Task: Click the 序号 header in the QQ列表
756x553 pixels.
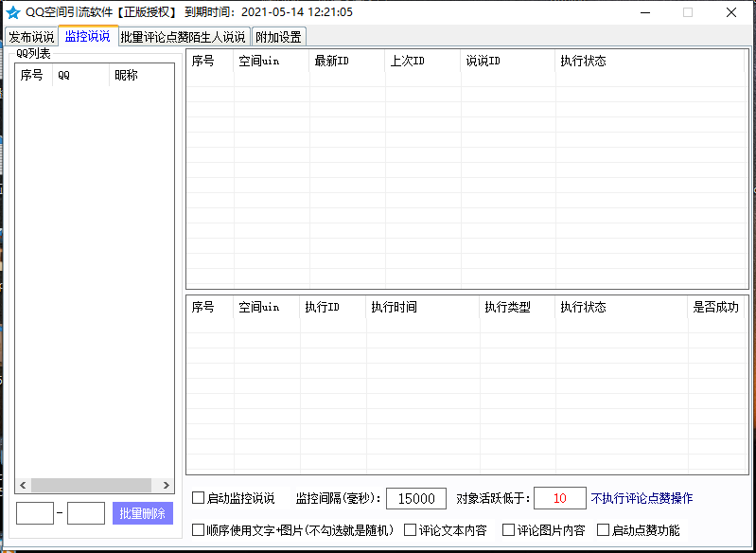Action: coord(34,75)
